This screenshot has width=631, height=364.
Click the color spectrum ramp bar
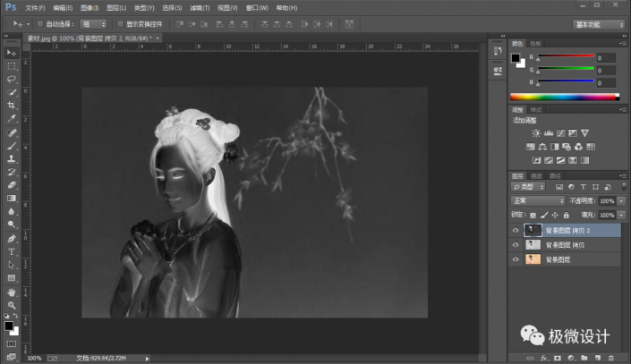point(563,97)
